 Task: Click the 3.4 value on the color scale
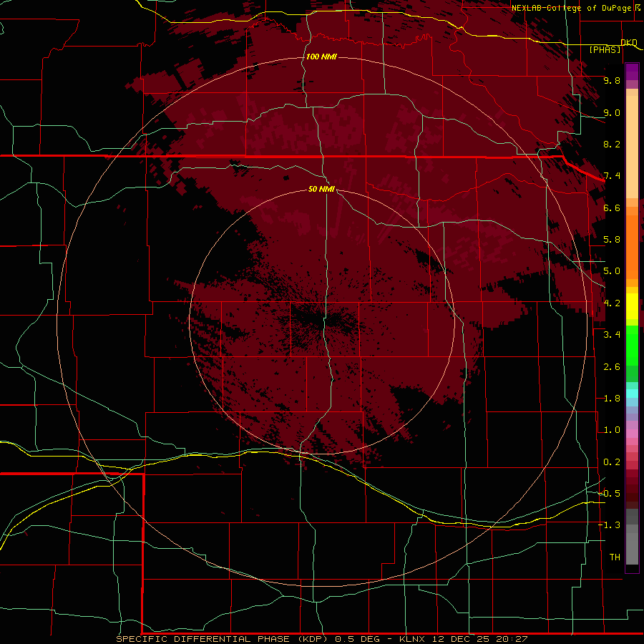coord(612,335)
